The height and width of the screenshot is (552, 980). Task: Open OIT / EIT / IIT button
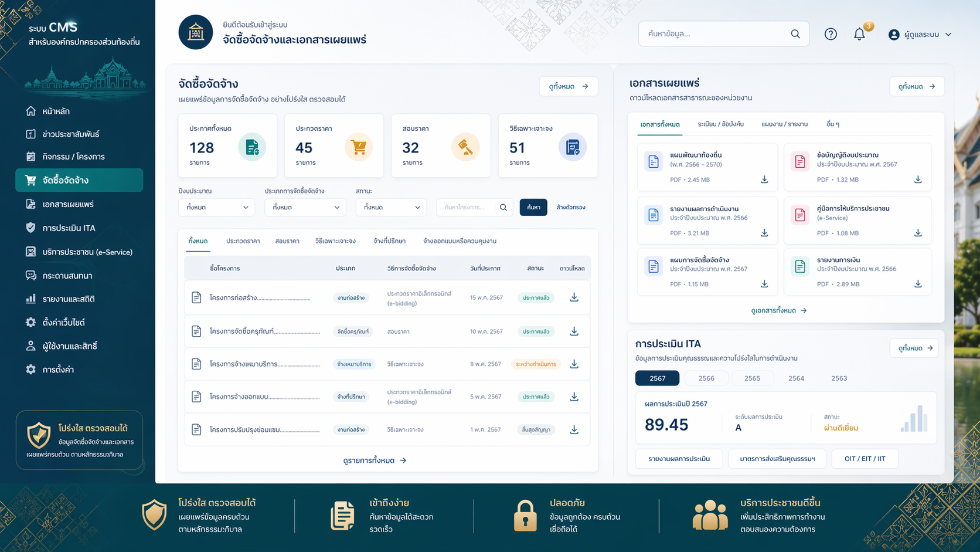click(865, 459)
